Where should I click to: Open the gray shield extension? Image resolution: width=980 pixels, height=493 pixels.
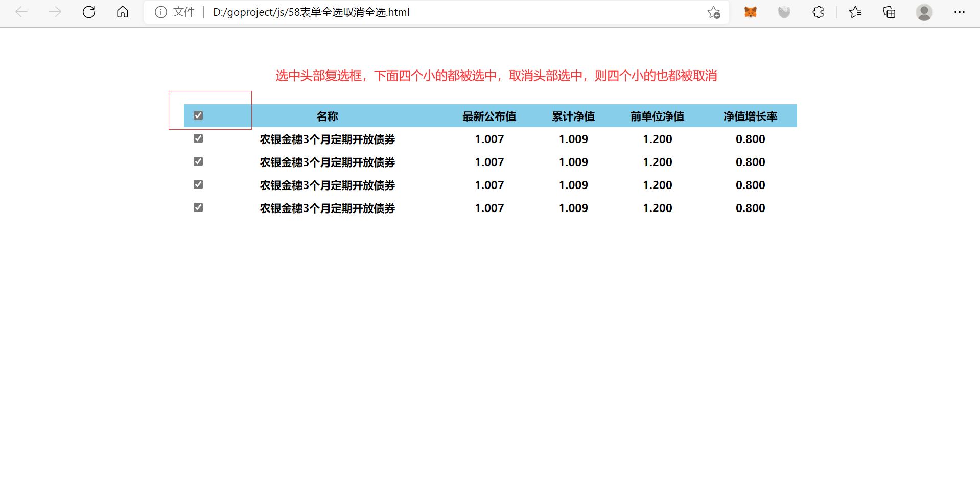(x=784, y=12)
